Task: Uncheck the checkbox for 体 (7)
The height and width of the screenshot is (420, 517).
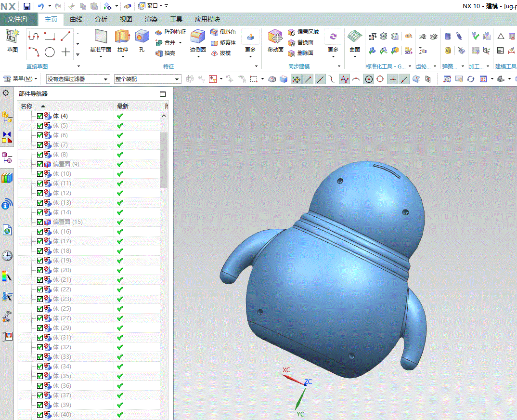Action: pos(40,145)
